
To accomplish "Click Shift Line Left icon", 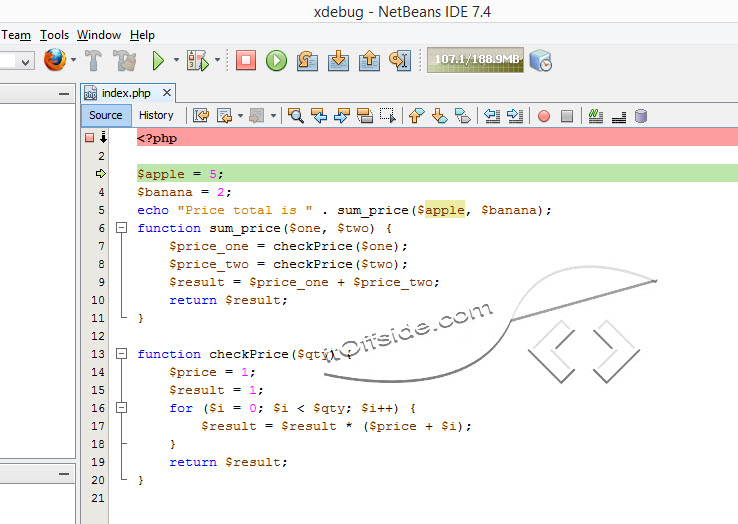I will (492, 115).
